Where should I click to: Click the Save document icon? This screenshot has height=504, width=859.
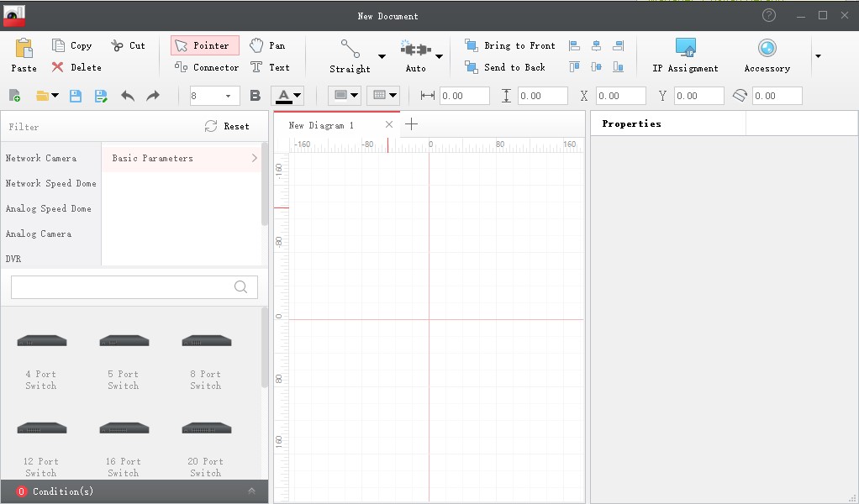coord(74,96)
